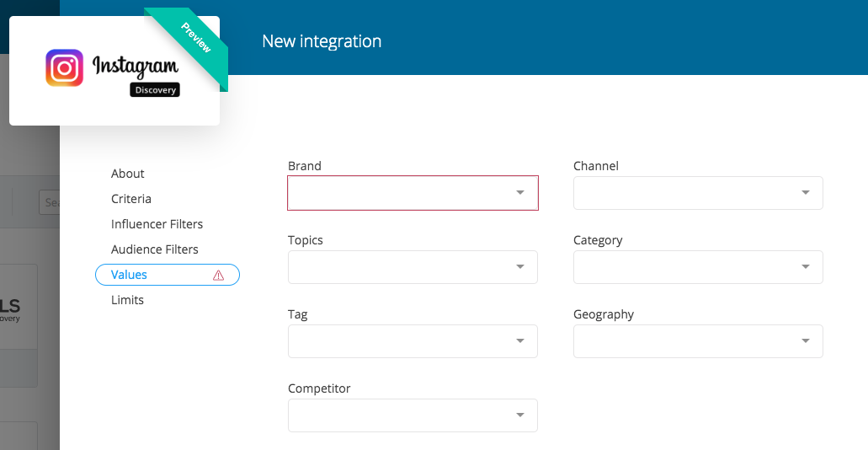Click the Channel field dropdown arrow

(806, 193)
